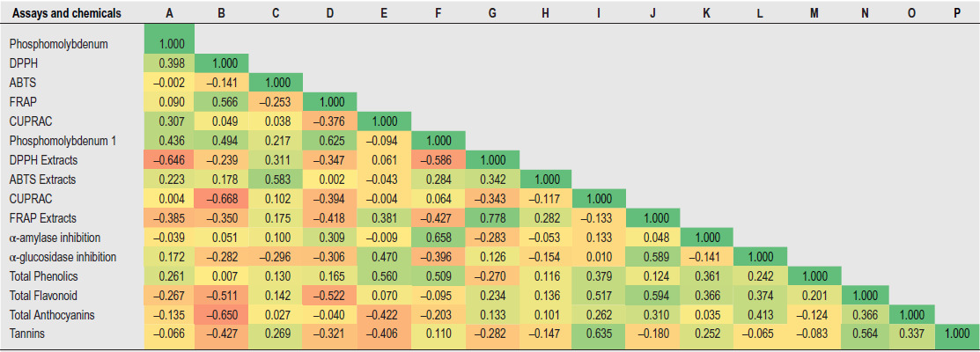Select the Total Anthocyanins row label
This screenshot has width=980, height=352.
(x=52, y=314)
